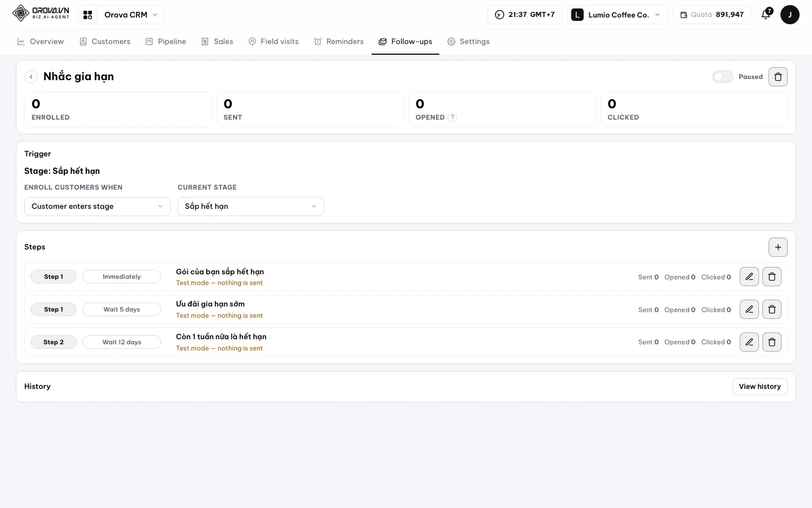Open the Reminders tab
Image resolution: width=812 pixels, height=508 pixels.
pyautogui.click(x=339, y=42)
